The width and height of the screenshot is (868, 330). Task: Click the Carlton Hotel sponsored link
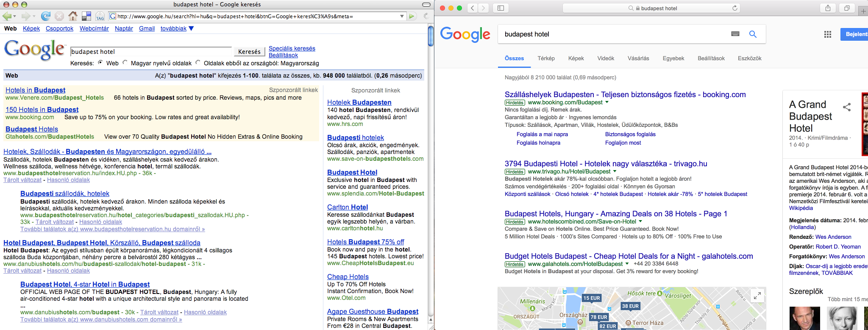coord(348,207)
